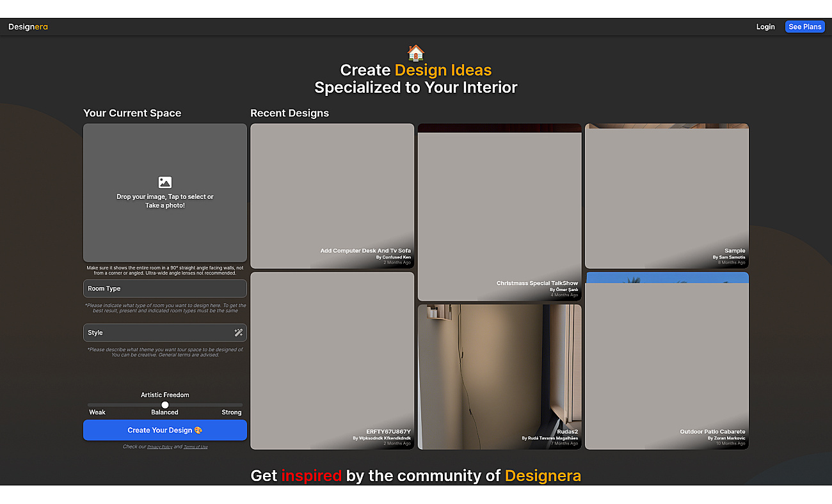The width and height of the screenshot is (832, 504).
Task: Open the Rudas2 design thumbnail
Action: [500, 377]
